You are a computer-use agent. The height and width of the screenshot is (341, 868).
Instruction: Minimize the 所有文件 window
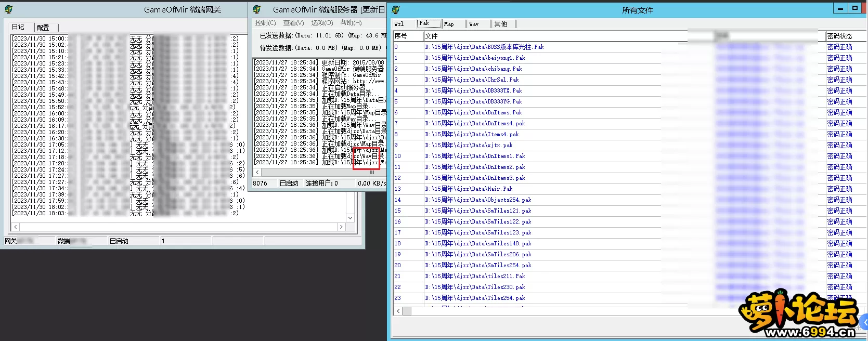tap(840, 8)
